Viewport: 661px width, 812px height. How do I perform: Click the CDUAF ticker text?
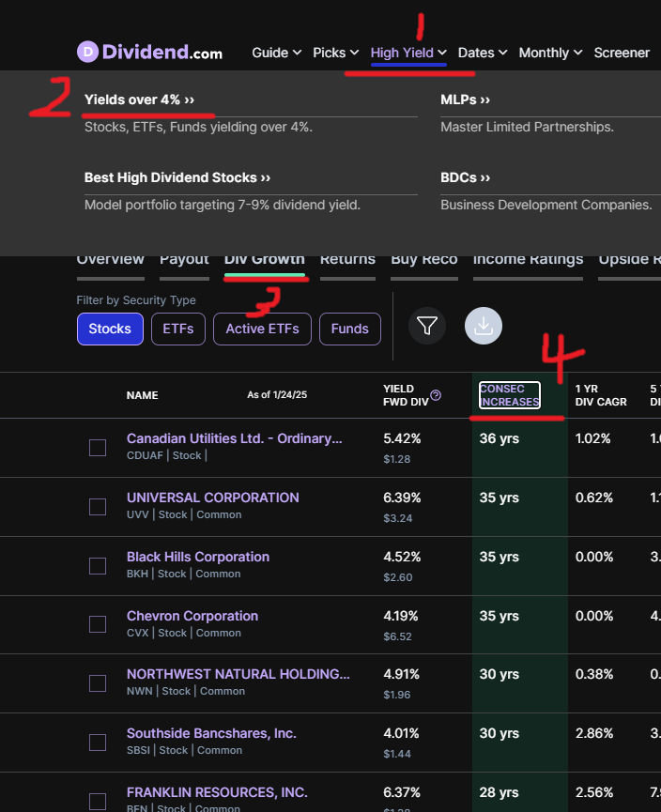pos(145,455)
